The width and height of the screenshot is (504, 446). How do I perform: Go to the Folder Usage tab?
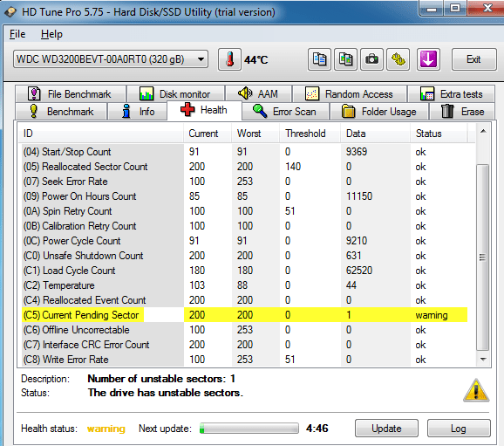(x=378, y=112)
